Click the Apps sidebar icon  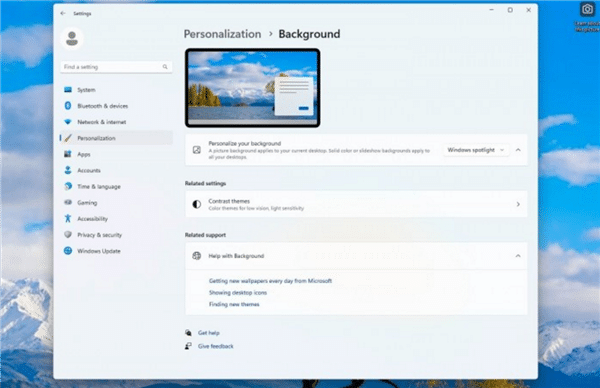(68, 154)
